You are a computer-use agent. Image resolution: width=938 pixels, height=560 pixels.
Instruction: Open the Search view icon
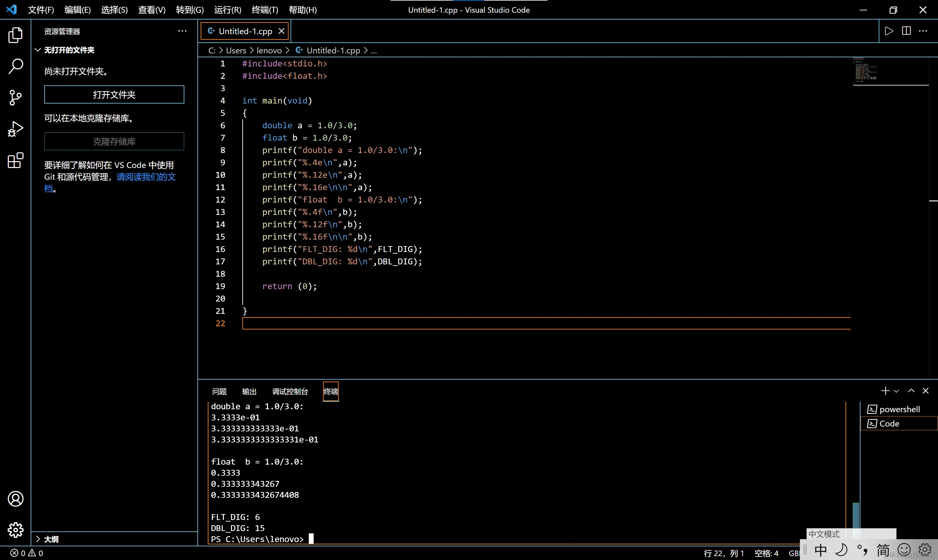click(x=16, y=66)
